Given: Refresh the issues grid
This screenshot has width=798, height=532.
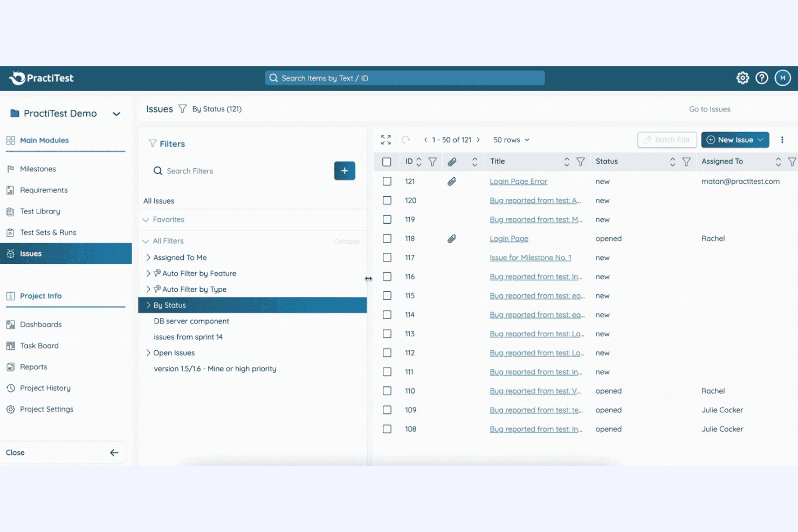Looking at the screenshot, I should (406, 140).
